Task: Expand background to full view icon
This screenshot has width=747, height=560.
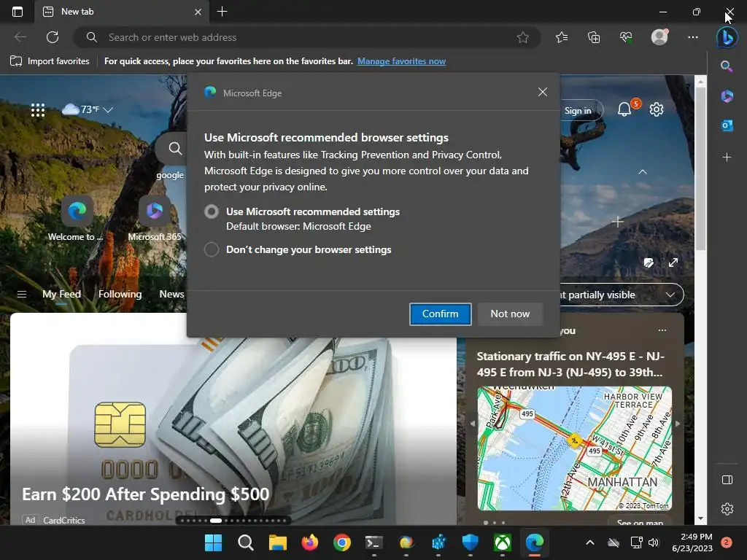Action: [x=673, y=262]
